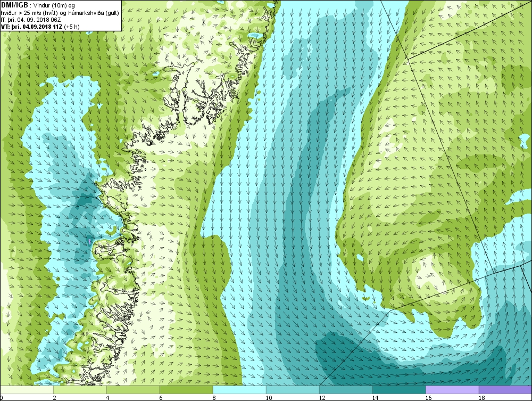Click the 16–18 m/s lavender legend swatch

tap(452, 390)
